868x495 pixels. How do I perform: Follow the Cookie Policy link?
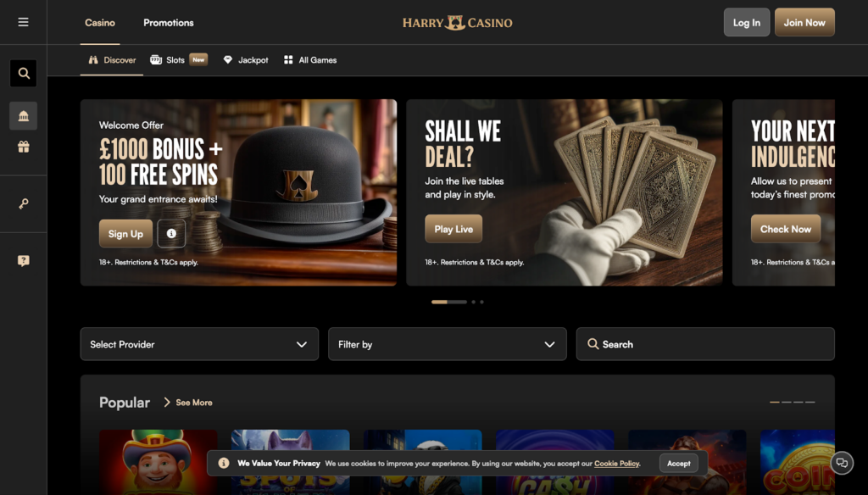click(617, 464)
